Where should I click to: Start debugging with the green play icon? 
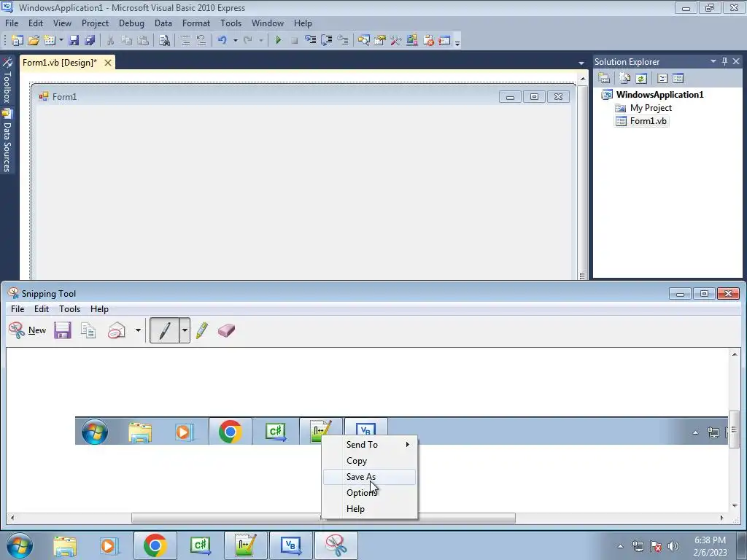279,41
